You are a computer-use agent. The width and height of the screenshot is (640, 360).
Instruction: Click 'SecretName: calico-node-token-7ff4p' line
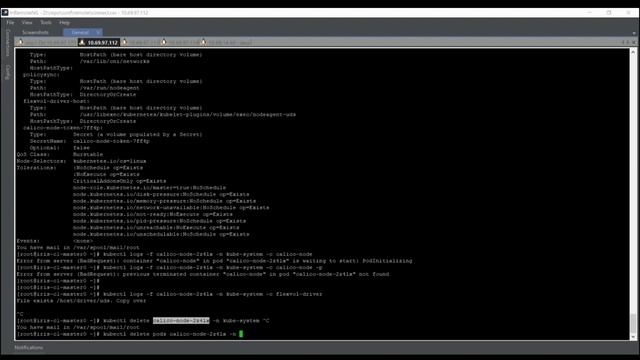click(90, 141)
